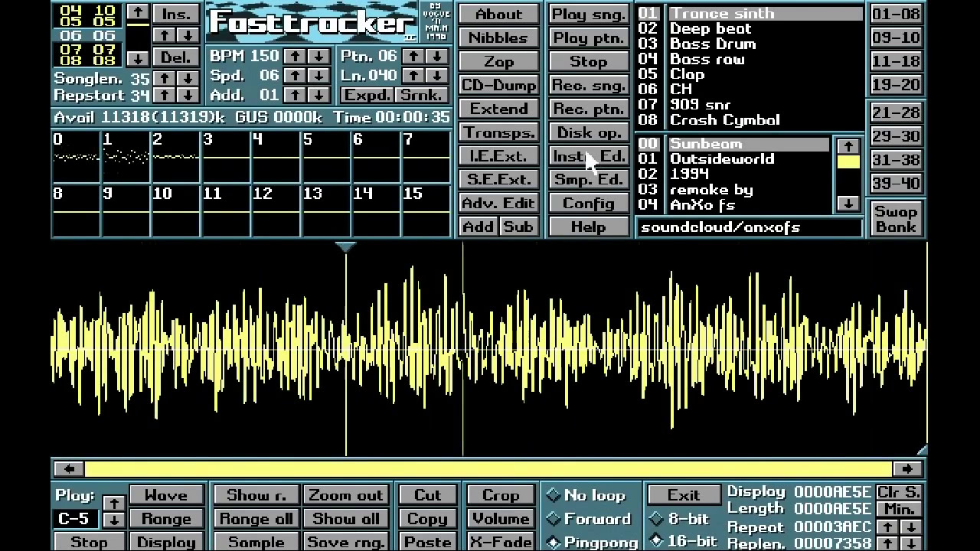The image size is (980, 551).
Task: Choose 16-bit sample format
Action: coord(684,541)
